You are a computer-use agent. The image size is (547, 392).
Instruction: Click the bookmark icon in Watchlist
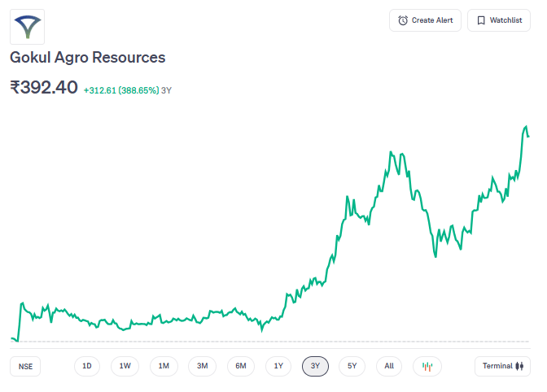pyautogui.click(x=481, y=20)
